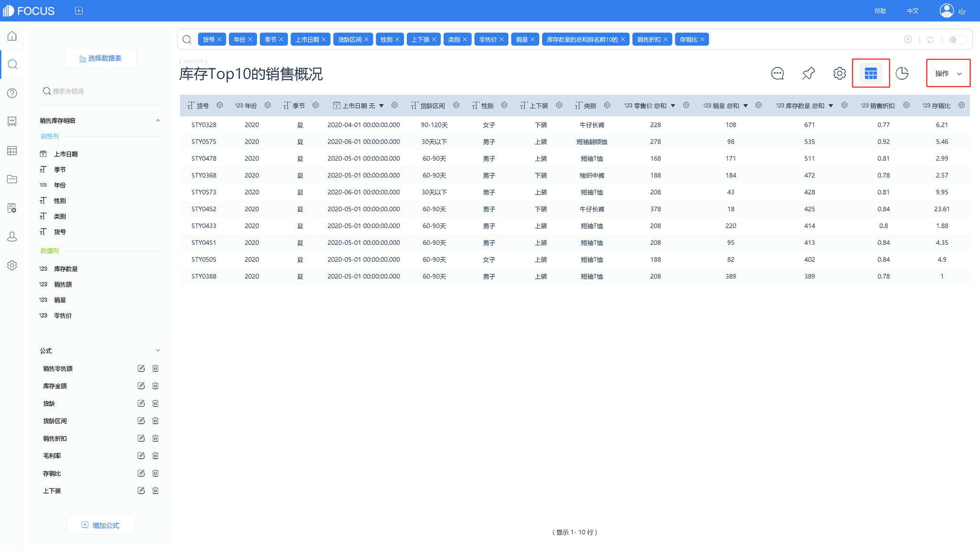Click the refresh icon in search bar

(x=930, y=40)
